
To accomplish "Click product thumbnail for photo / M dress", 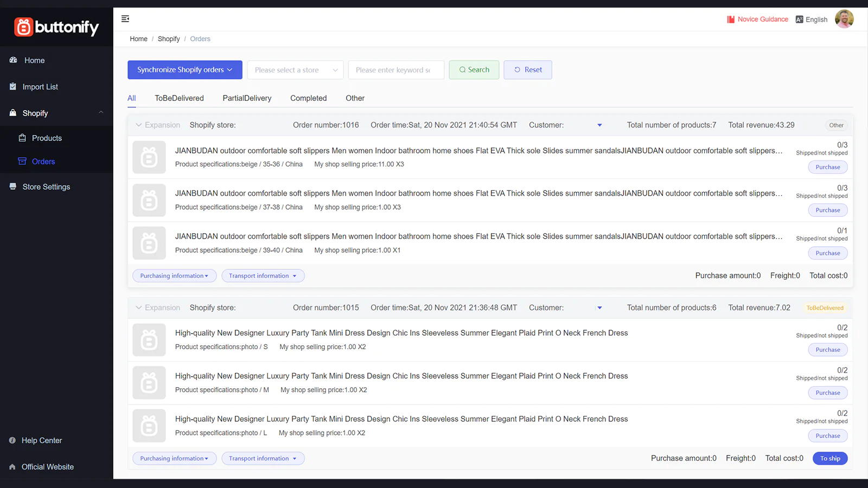I will [149, 383].
